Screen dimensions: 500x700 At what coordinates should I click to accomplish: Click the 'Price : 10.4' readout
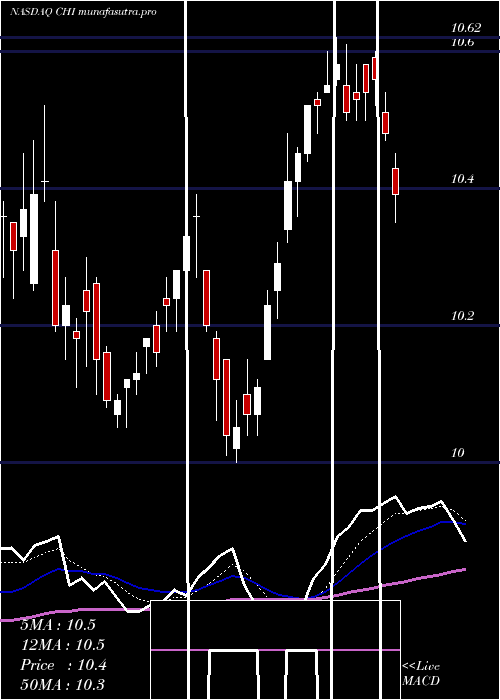click(x=63, y=665)
